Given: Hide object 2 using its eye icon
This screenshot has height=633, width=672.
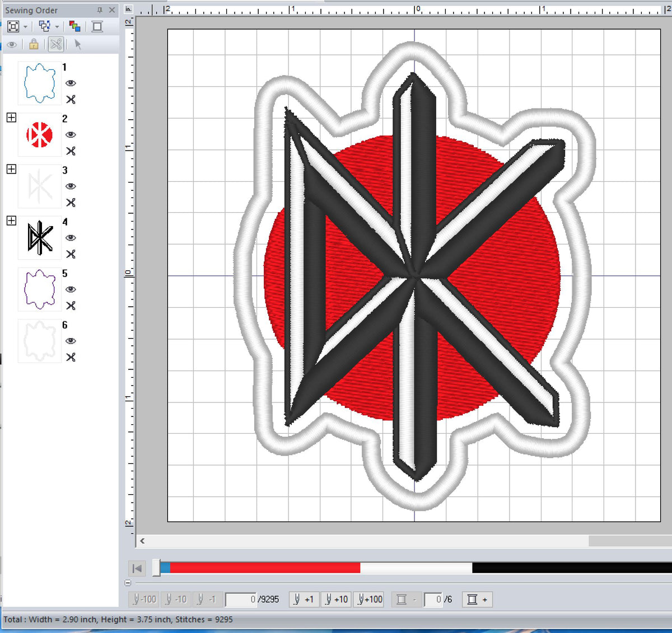Looking at the screenshot, I should 71,134.
